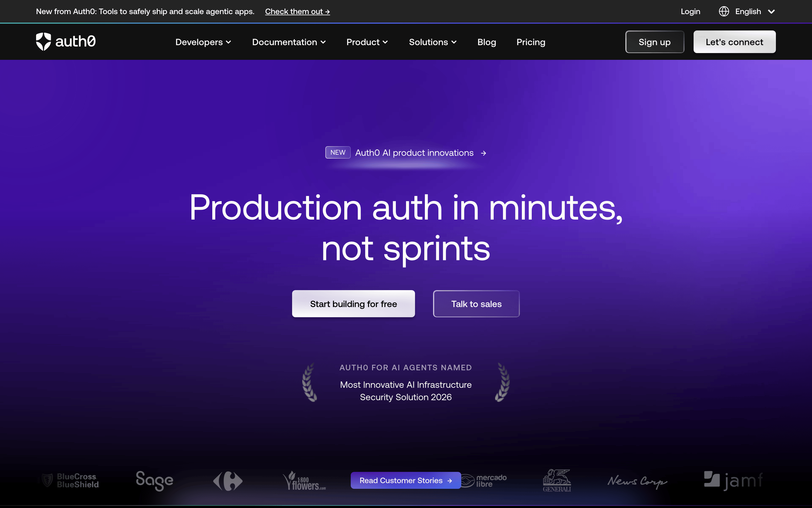Click the Sign up button

click(x=655, y=42)
